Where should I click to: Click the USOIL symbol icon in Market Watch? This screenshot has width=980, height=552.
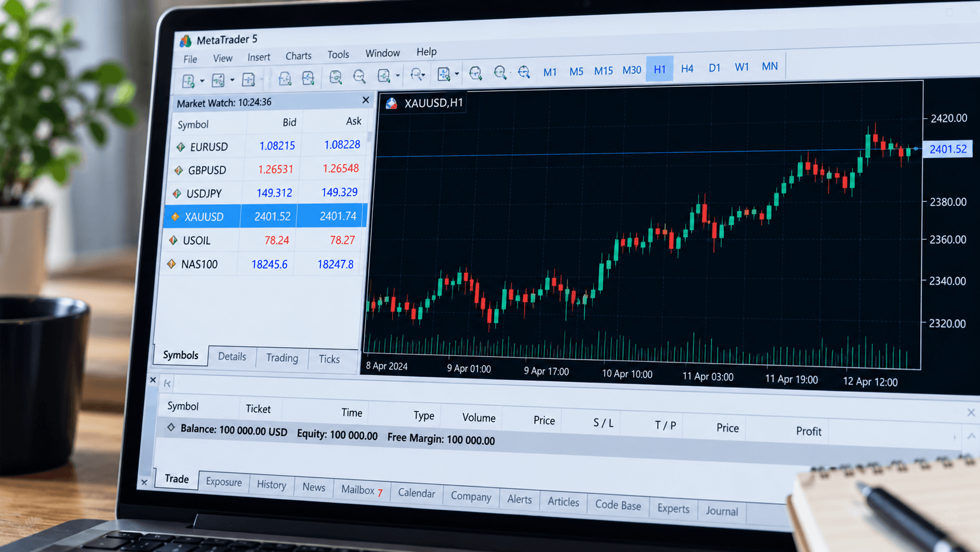(173, 240)
